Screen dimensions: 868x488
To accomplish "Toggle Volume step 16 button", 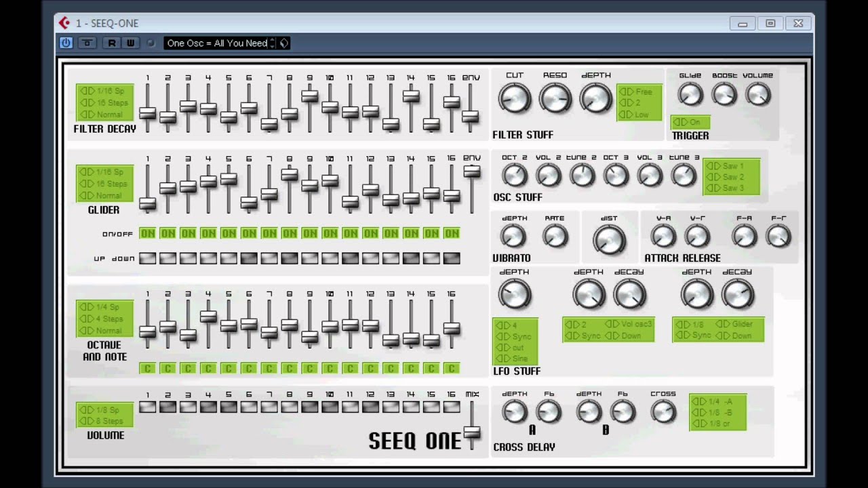I will click(452, 407).
